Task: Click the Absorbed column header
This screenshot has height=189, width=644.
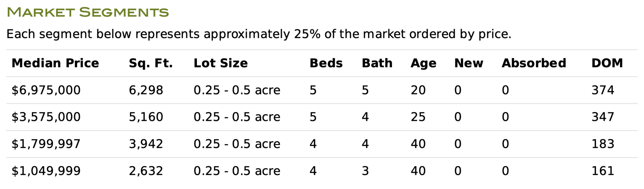Action: click(534, 63)
